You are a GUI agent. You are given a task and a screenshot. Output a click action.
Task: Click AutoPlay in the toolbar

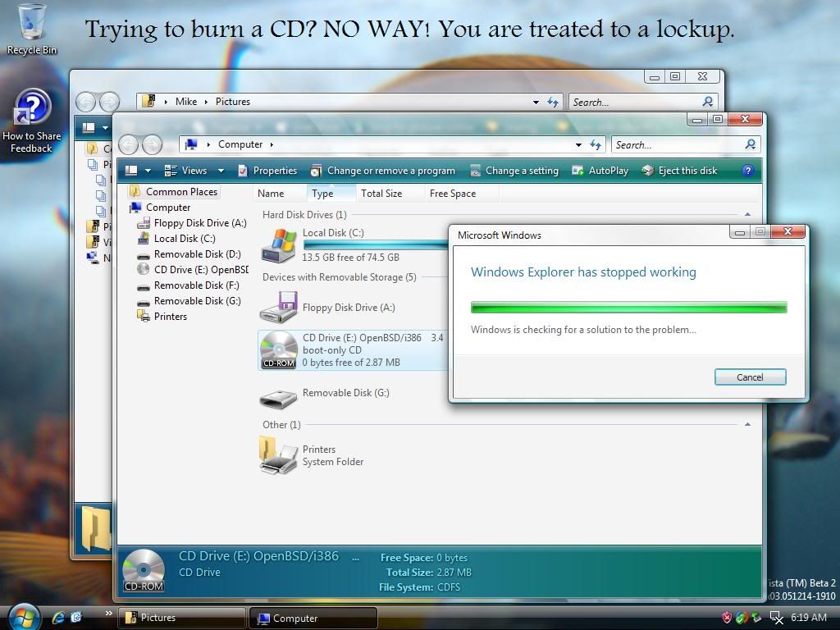click(x=600, y=171)
